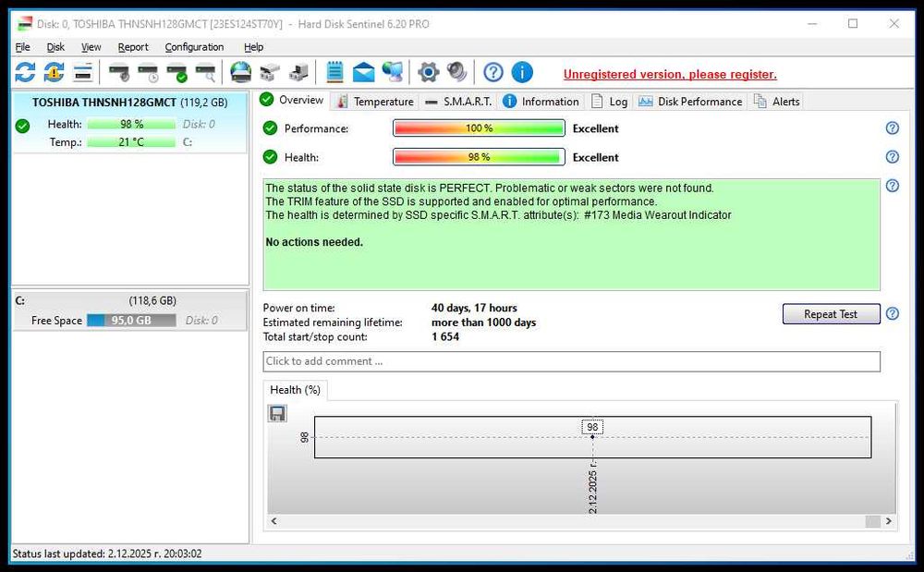924x572 pixels.
Task: Click the globe over disk toolbar icon
Action: (240, 72)
